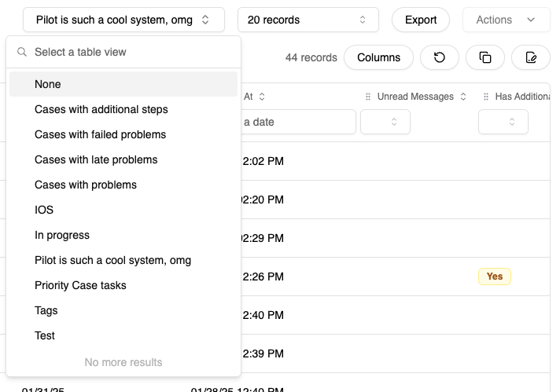Screen dimensions: 560x392
Task: Click the 'Unread Messages' column header
Action: click(415, 97)
